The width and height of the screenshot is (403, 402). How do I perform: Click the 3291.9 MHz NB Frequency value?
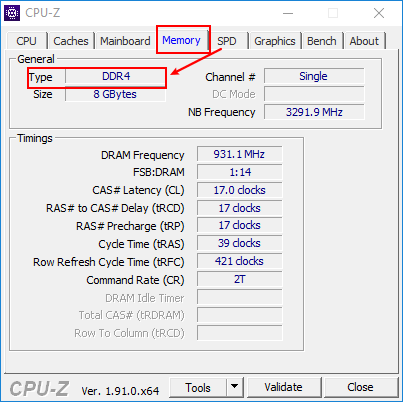tap(314, 112)
